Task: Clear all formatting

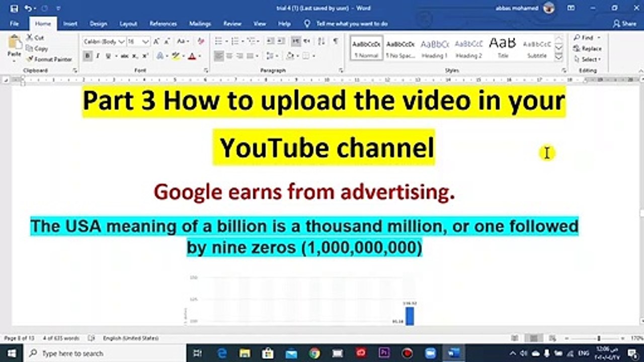Action: coord(201,41)
